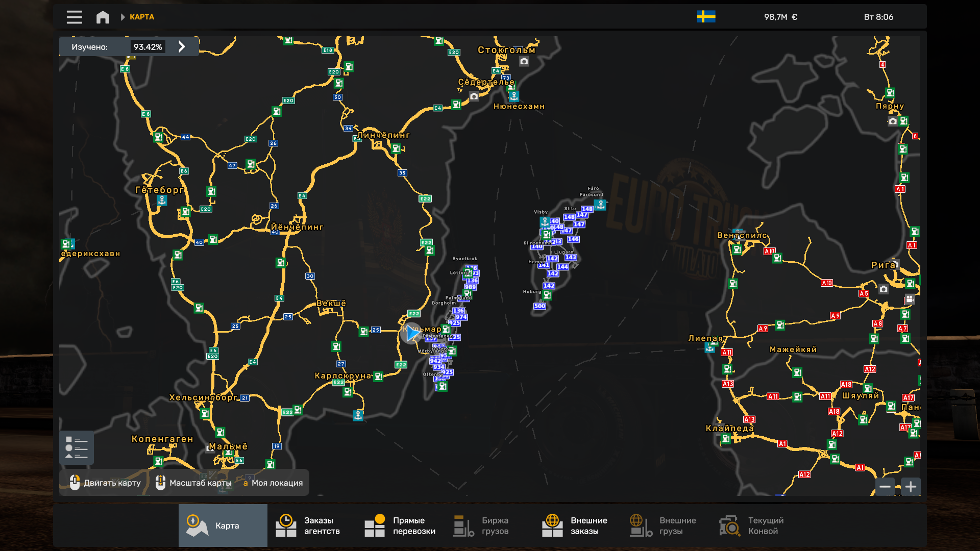Click the garage icon near Хельсингборг

(x=205, y=413)
